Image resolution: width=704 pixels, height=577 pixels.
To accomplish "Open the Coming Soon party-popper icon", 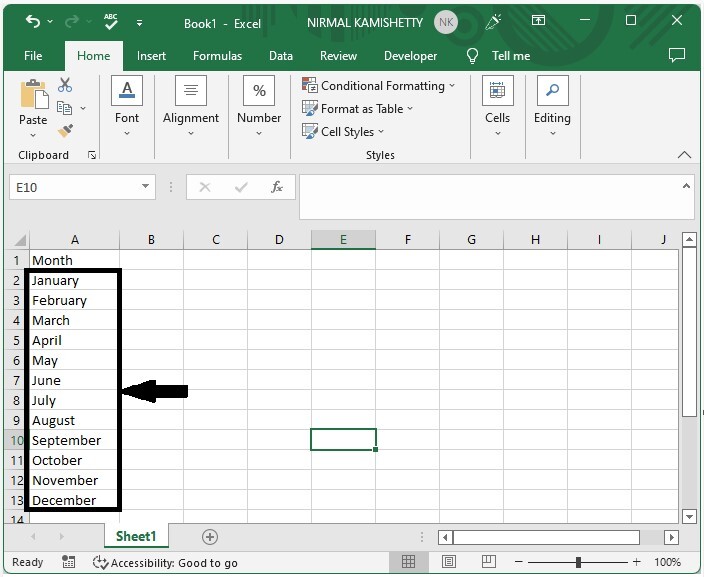I will (493, 21).
